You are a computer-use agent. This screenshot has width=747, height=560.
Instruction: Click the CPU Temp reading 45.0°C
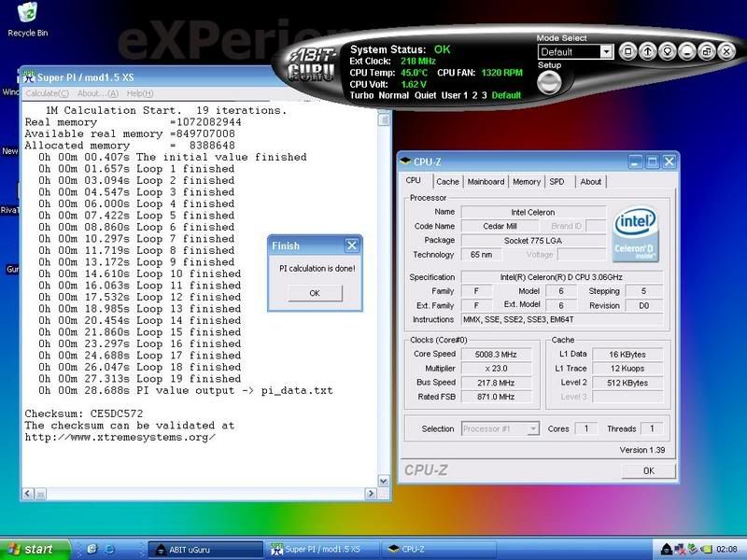click(x=414, y=73)
